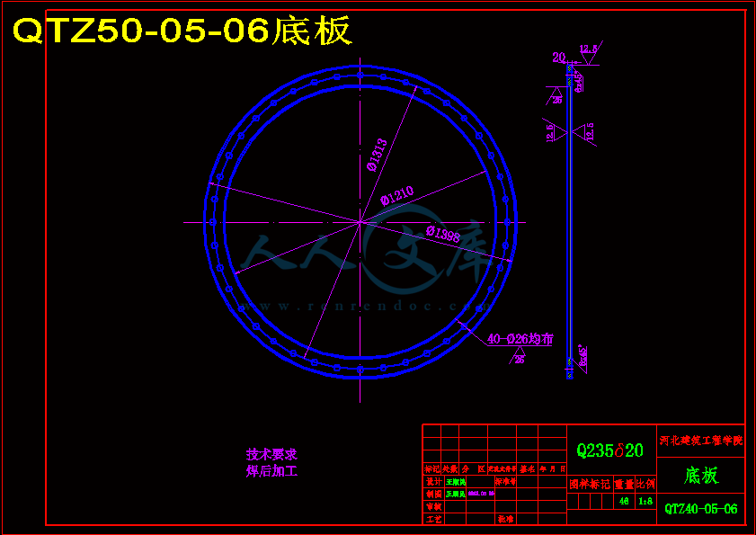The height and width of the screenshot is (535, 756).
Task: Click the yellow "QTZ50-05-06底板" drawing title
Action: (182, 31)
